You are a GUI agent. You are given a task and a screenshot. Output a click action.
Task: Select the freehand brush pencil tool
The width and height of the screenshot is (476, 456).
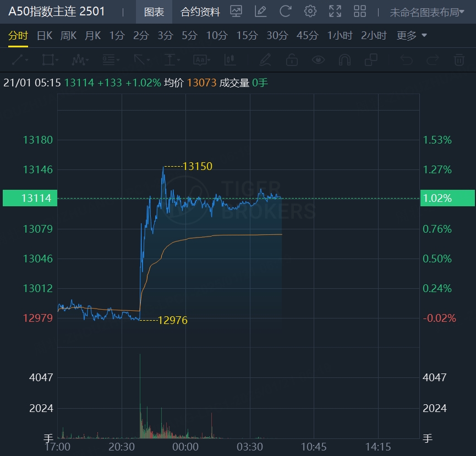265,60
